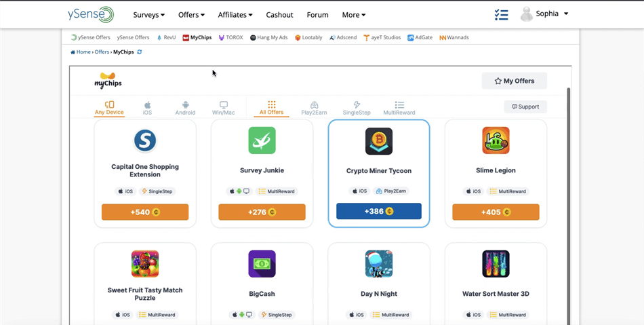Click the SingleStep tag on Capital One Shopping

(157, 191)
